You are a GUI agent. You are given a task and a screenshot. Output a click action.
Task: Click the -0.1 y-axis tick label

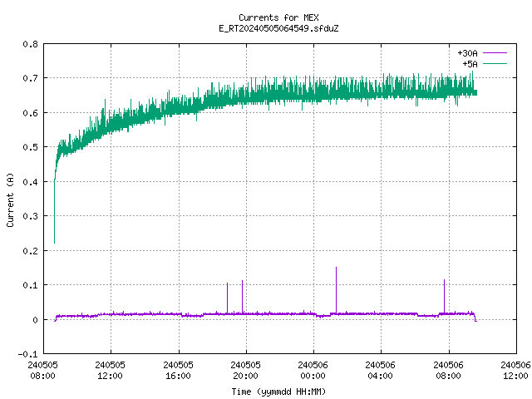pos(27,354)
